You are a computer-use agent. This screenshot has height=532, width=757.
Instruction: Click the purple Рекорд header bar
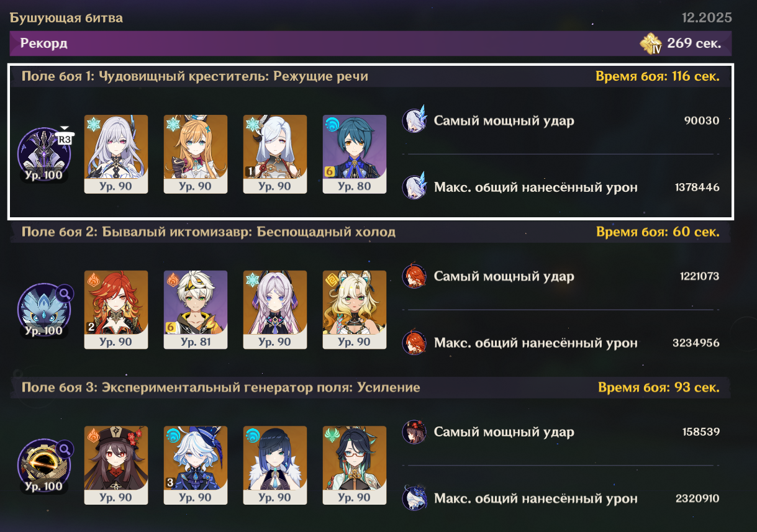pos(371,43)
